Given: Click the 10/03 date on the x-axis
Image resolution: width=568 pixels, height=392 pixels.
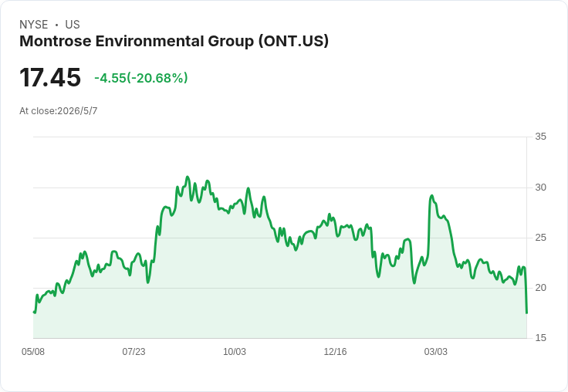Looking at the screenshot, I should [x=235, y=352].
